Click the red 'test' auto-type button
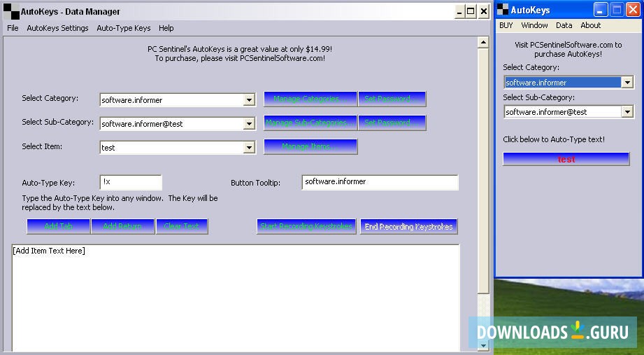The width and height of the screenshot is (644, 355). (x=566, y=159)
